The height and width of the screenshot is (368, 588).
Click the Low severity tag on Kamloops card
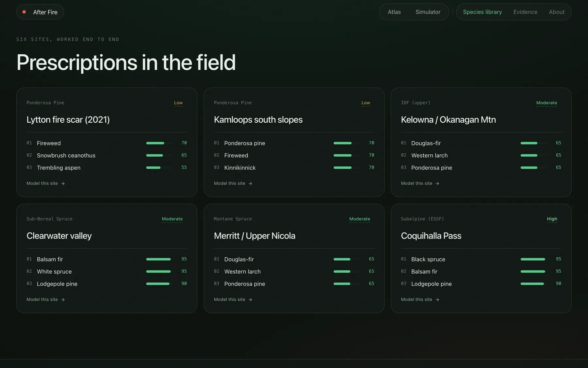point(366,103)
